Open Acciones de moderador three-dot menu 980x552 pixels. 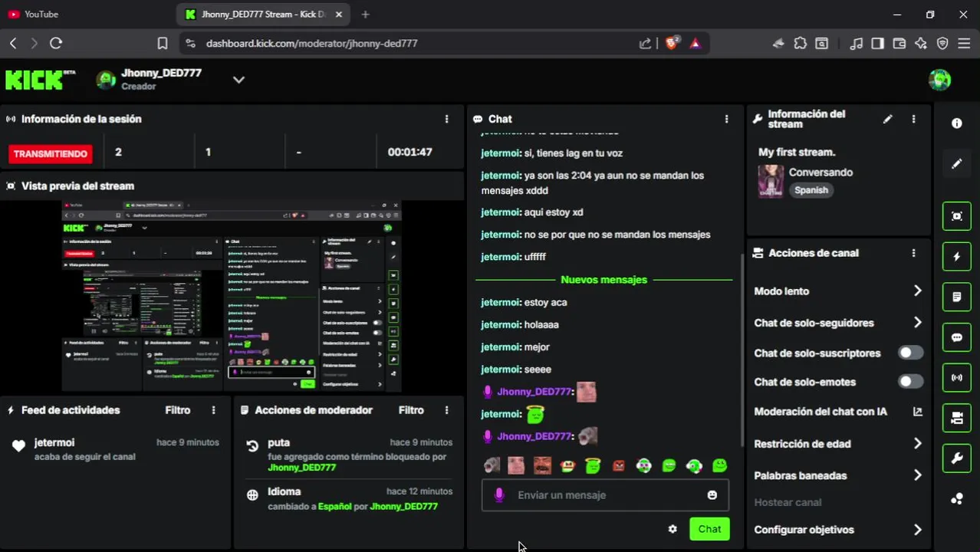[446, 410]
